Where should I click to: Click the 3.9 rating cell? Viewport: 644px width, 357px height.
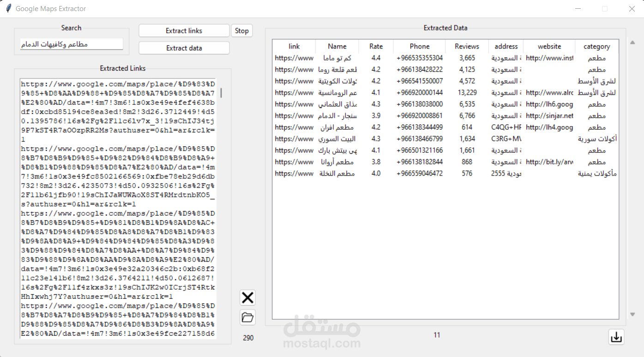pyautogui.click(x=376, y=116)
